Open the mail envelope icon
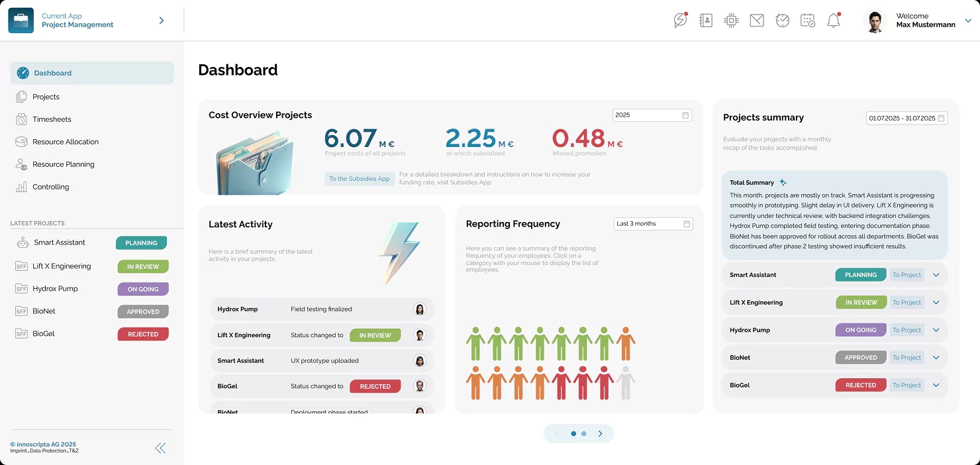The image size is (980, 465). tap(757, 21)
